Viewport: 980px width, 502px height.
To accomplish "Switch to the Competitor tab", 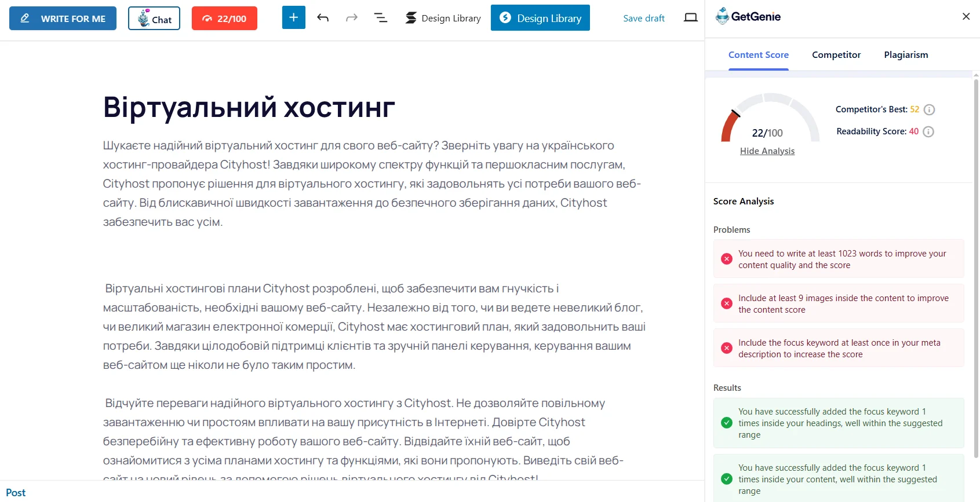I will (x=836, y=55).
